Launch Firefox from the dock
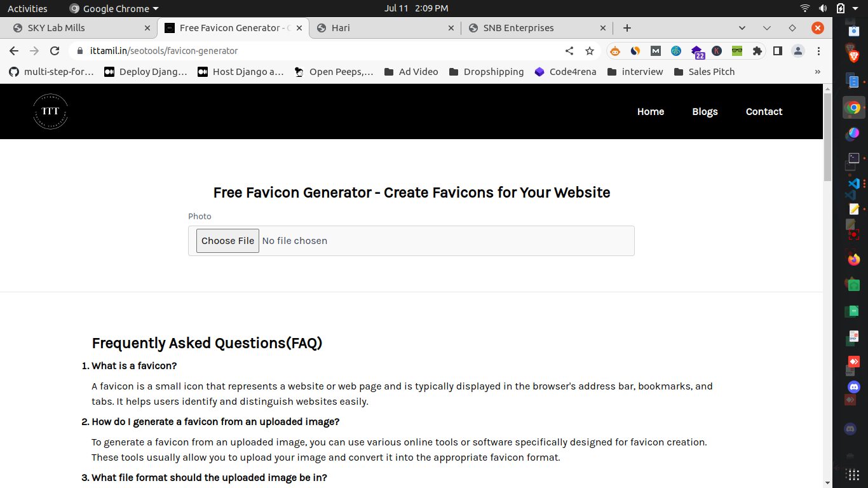This screenshot has height=488, width=868. 853,259
